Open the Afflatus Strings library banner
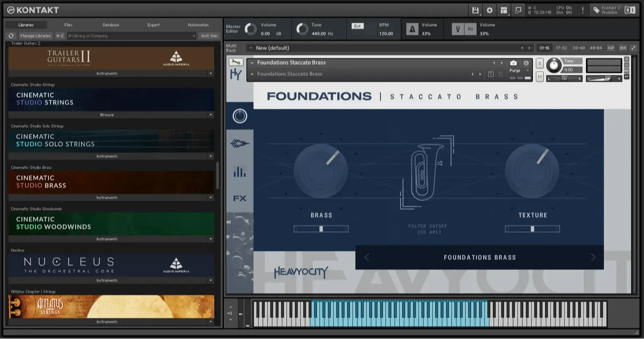 (x=112, y=307)
